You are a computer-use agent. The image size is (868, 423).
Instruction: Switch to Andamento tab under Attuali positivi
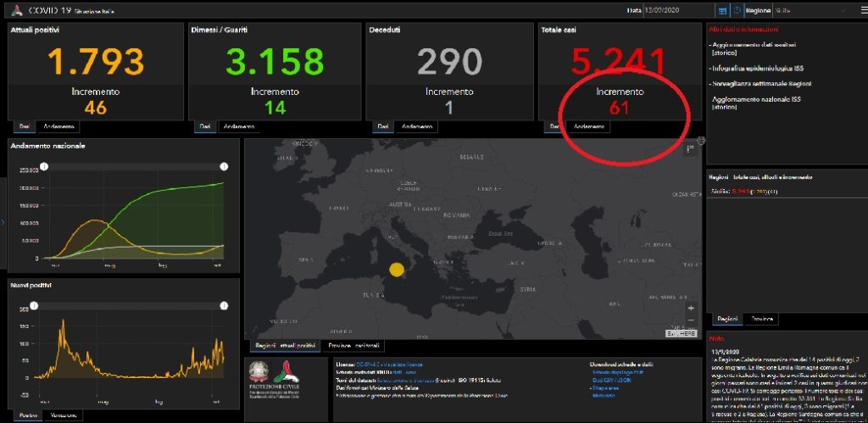point(58,126)
